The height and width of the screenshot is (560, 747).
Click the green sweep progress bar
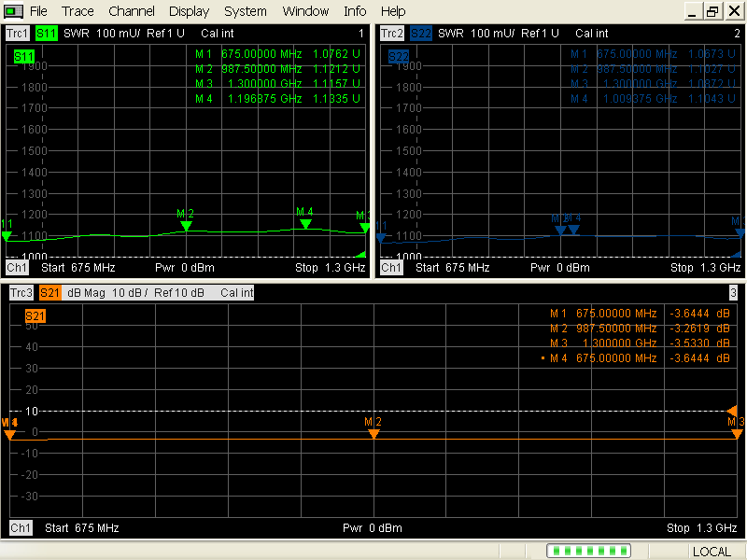[x=588, y=551]
